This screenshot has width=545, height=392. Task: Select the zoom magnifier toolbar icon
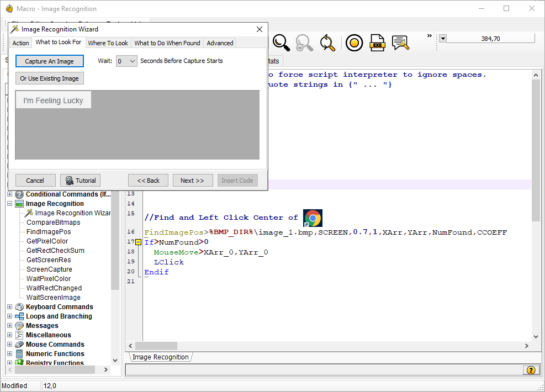point(281,43)
